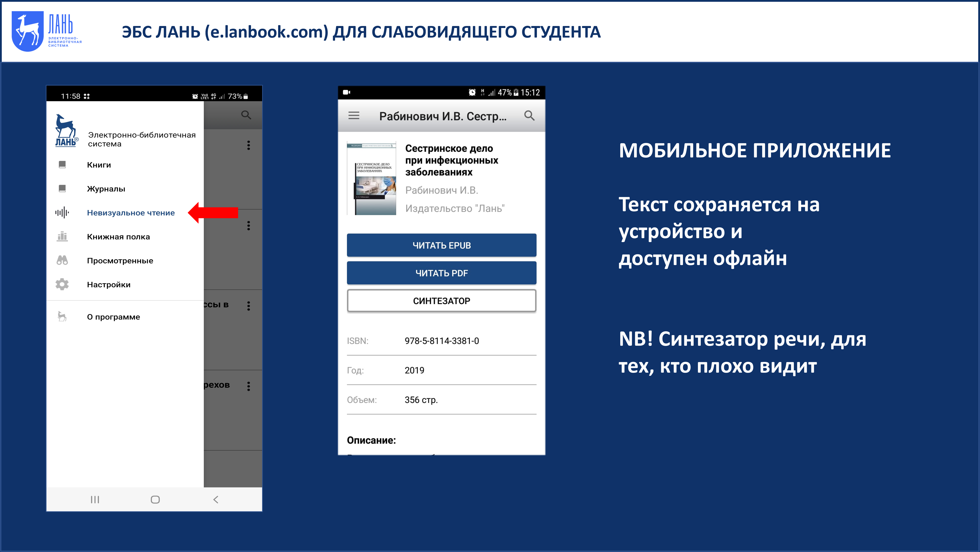Click Электронно-библиотечная система drawer header text

(142, 139)
